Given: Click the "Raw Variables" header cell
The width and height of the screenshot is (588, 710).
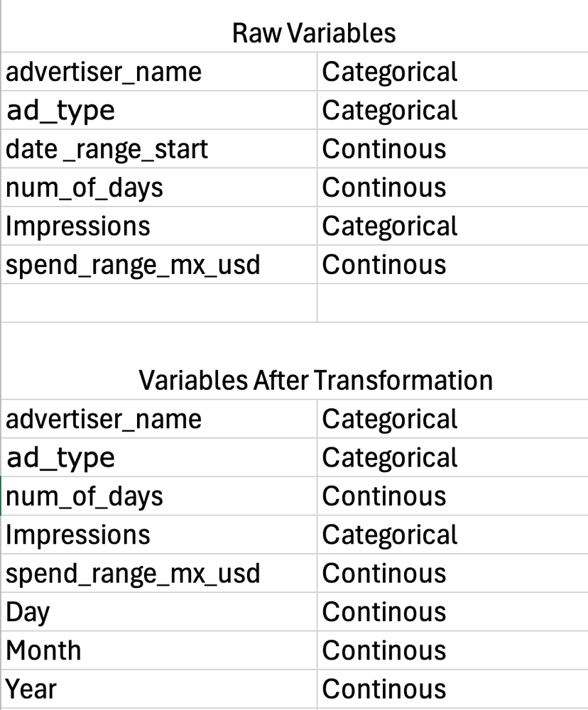Looking at the screenshot, I should point(313,33).
